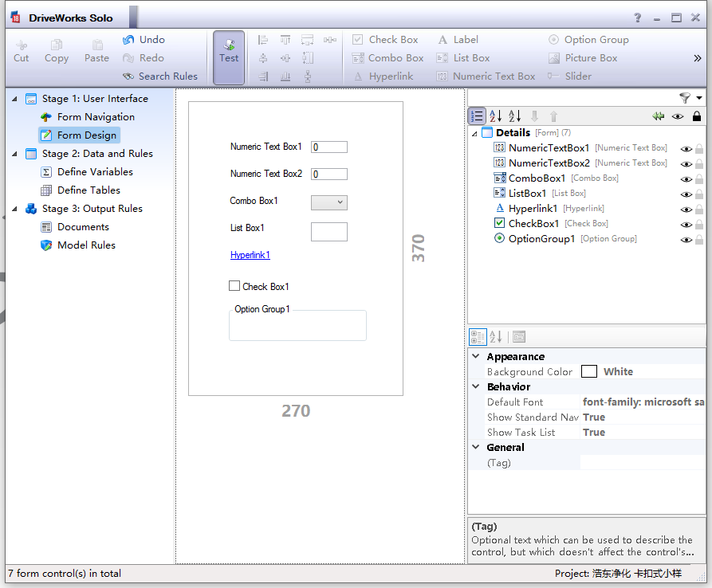This screenshot has width=712, height=588.
Task: Toggle ListBox1 visibility eye
Action: click(686, 194)
